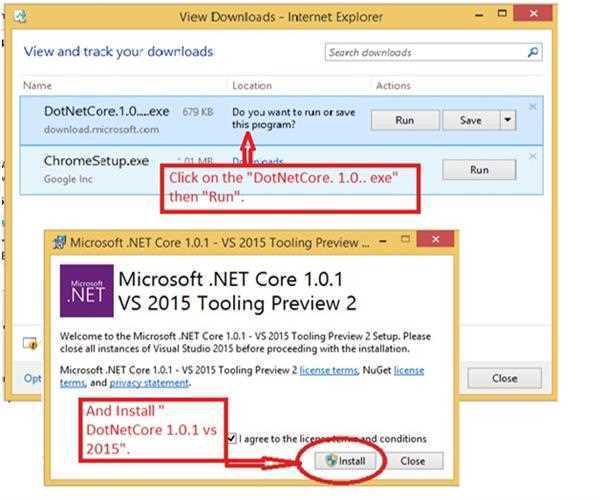Click the search magnifier icon in downloads
The image size is (600, 500).
(x=534, y=52)
